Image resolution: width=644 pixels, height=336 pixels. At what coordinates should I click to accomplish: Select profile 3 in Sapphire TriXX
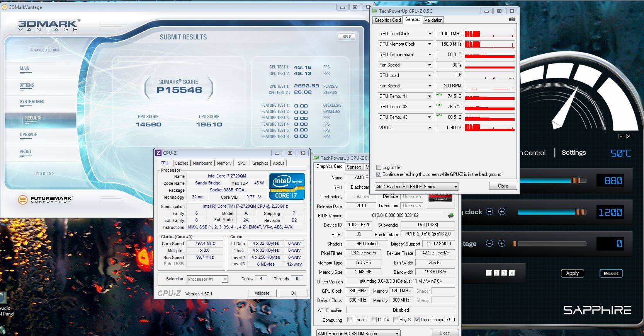tap(504, 273)
